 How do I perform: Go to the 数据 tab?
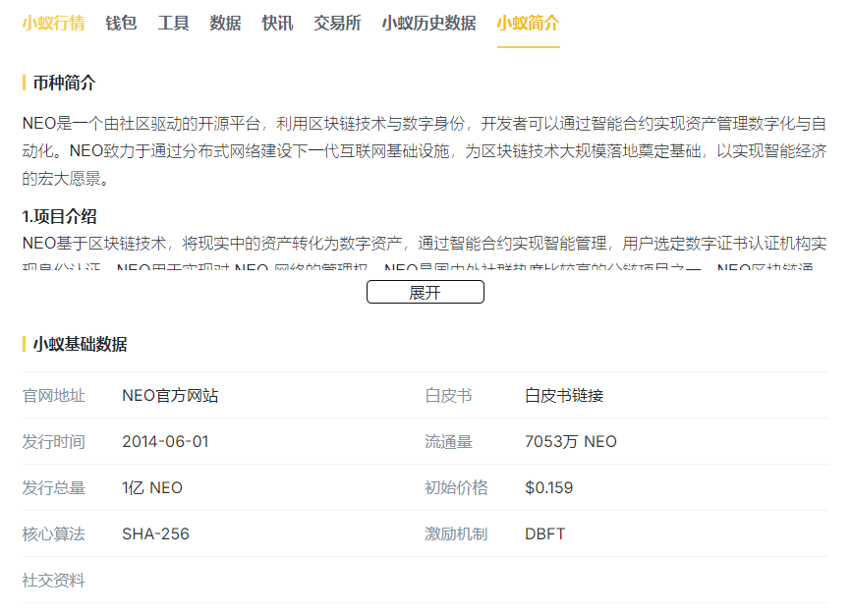pos(225,24)
